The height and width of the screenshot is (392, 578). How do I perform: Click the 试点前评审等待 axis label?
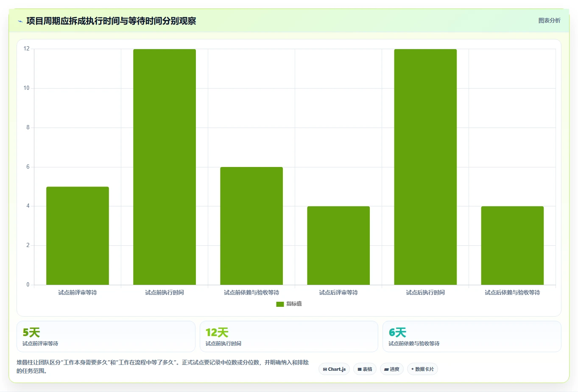(78, 292)
